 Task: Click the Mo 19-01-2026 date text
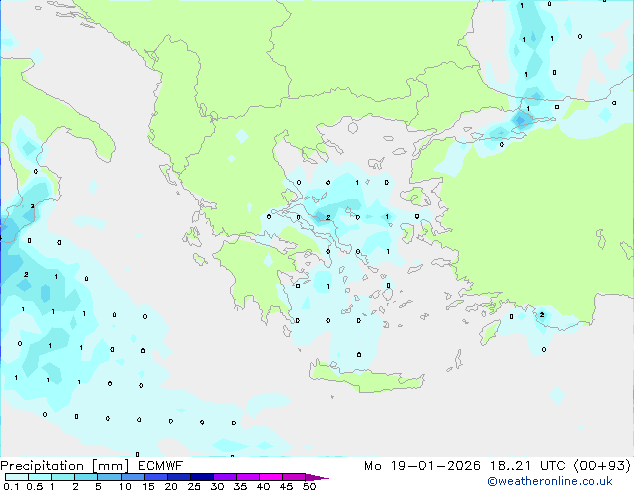(422, 466)
